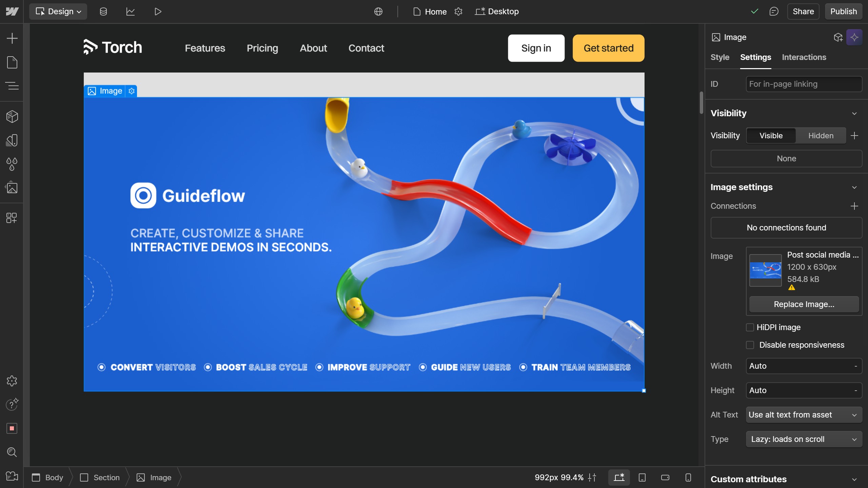Click the canvas vertical scrollbar
This screenshot has width=868, height=488.
tap(701, 102)
